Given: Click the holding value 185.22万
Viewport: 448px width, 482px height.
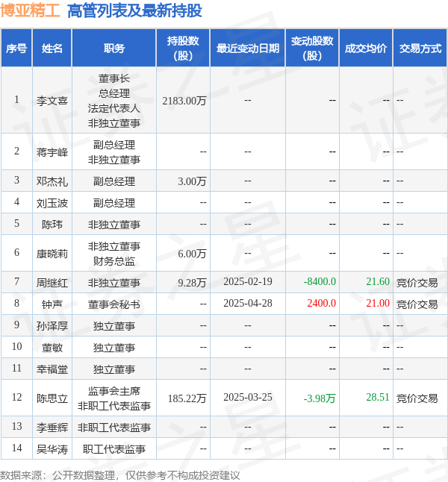Looking at the screenshot, I should point(187,398).
